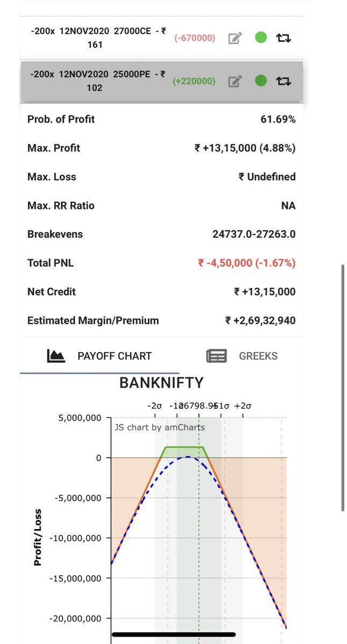Click the green max-profit plateau line
The width and height of the screenshot is (347, 644).
184,447
